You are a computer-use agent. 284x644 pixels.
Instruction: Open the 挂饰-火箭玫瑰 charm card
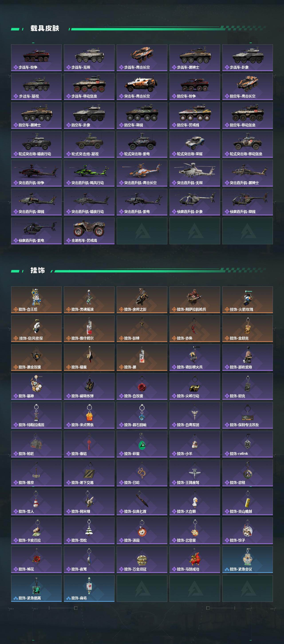pos(248,300)
